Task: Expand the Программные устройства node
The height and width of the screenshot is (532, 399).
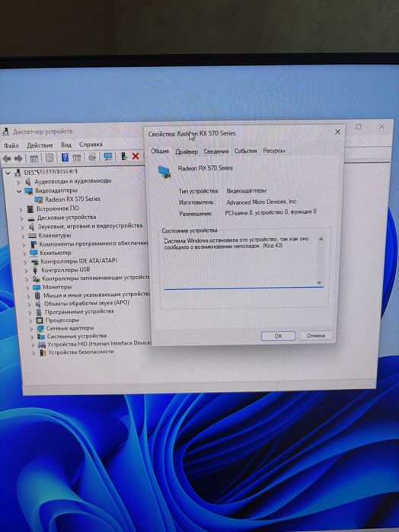Action: tap(30, 313)
